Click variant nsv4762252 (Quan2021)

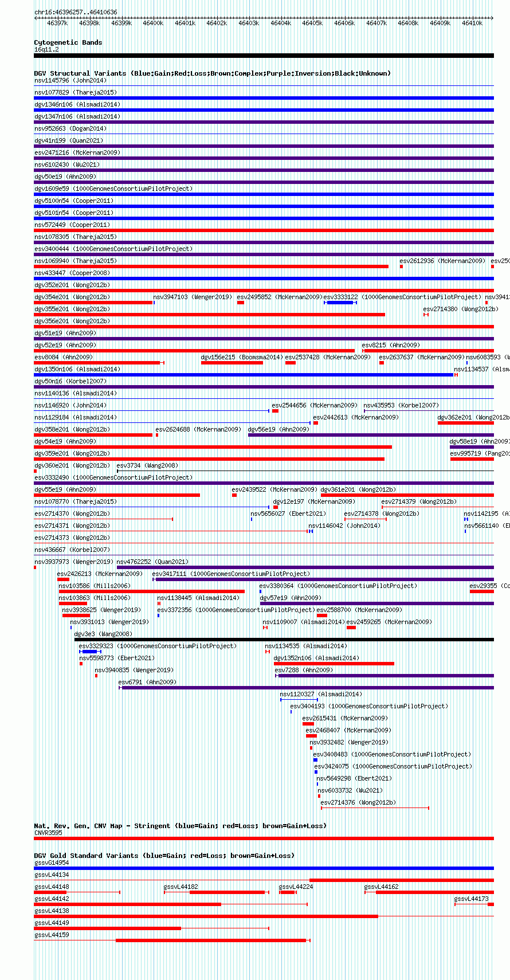tap(152, 562)
